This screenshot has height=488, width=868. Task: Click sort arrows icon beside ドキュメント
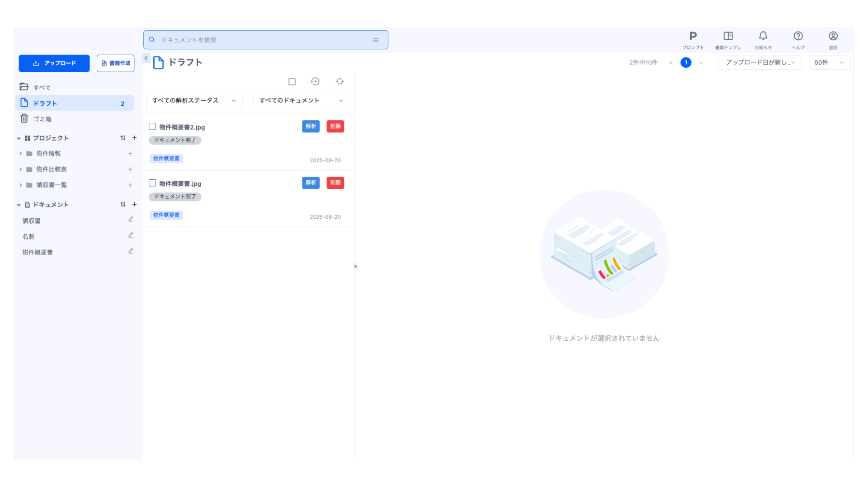pyautogui.click(x=123, y=205)
